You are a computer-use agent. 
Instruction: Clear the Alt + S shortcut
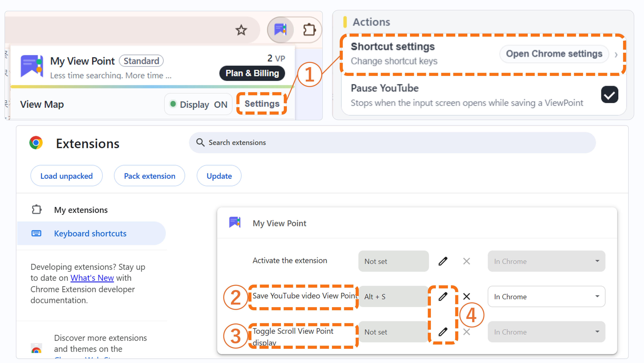coord(466,296)
